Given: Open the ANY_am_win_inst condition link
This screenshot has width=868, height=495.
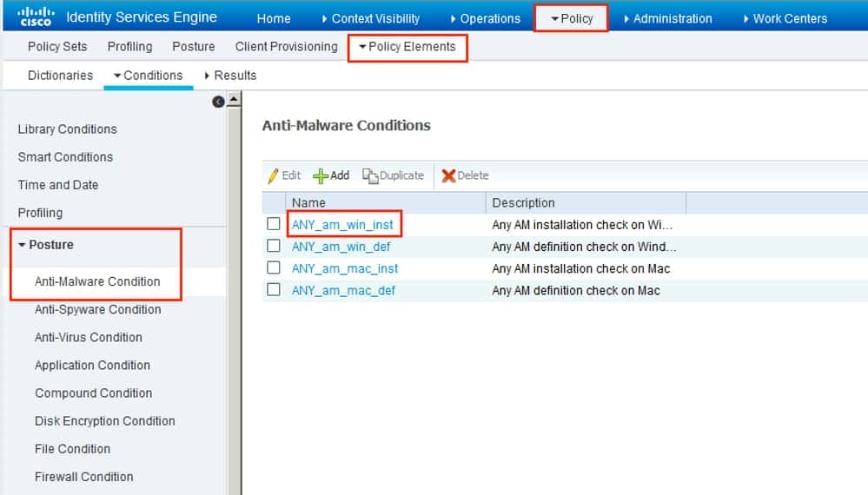Looking at the screenshot, I should pyautogui.click(x=342, y=225).
